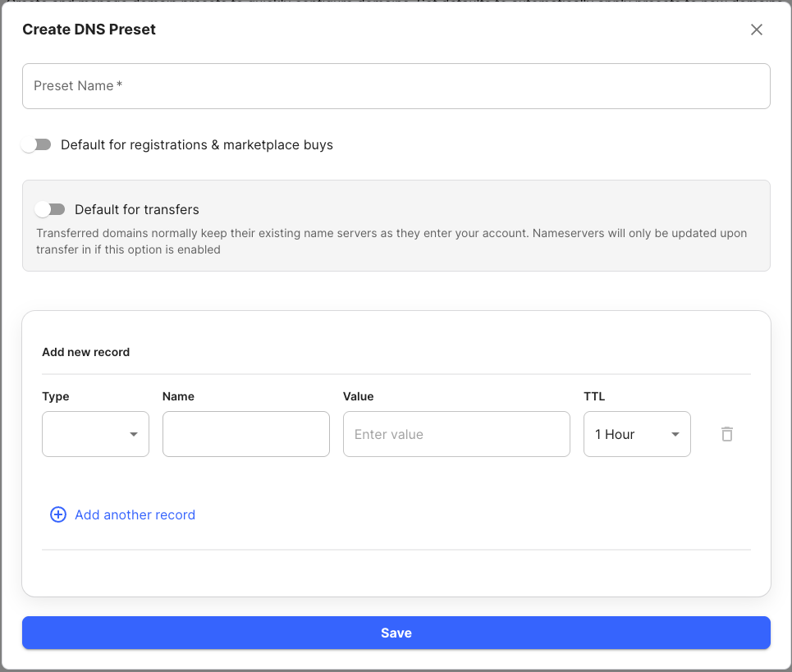The image size is (792, 672).
Task: Enable Default for registrations & marketplace buys switch
Action: pos(37,144)
